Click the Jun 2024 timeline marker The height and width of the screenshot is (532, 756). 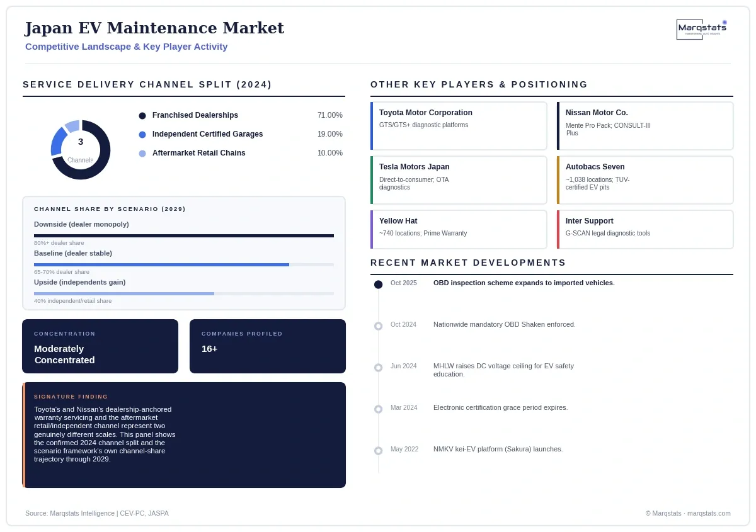click(x=378, y=368)
